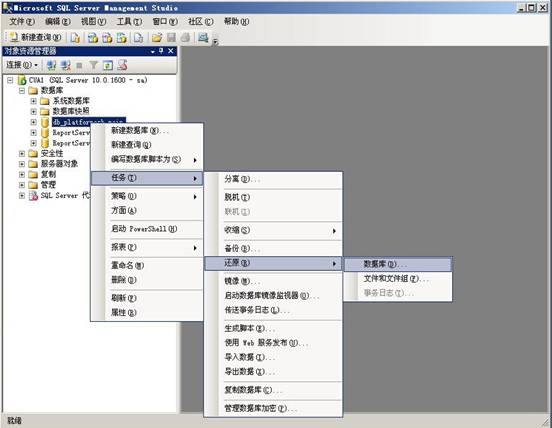Open the 连接 dropdown in Object Explorer
552x428 pixels.
pyautogui.click(x=22, y=65)
